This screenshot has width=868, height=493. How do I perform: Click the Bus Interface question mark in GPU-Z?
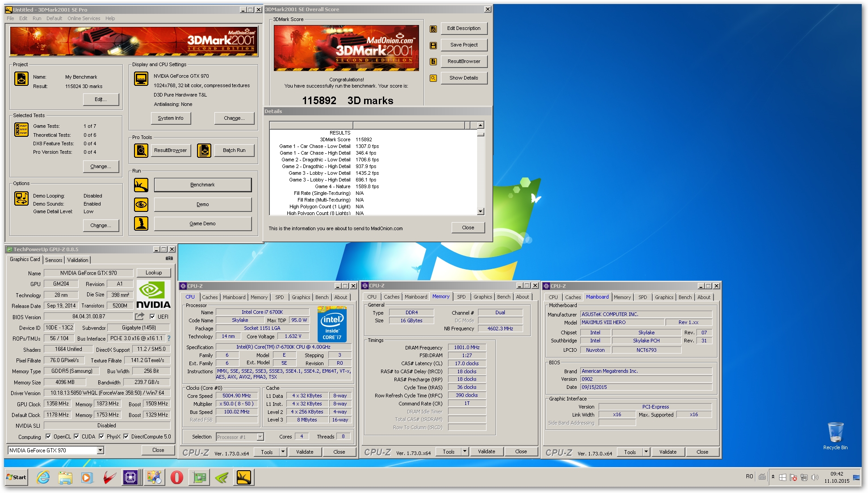pos(169,338)
